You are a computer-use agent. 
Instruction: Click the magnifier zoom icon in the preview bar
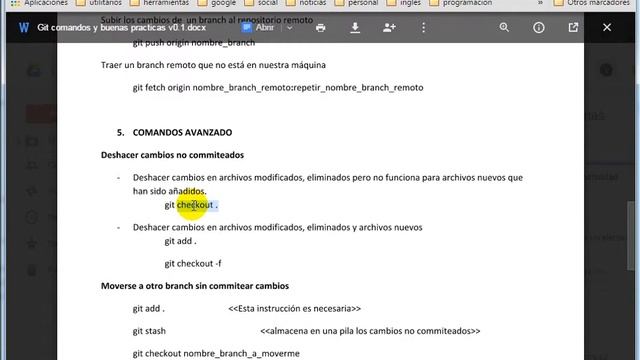(504, 27)
